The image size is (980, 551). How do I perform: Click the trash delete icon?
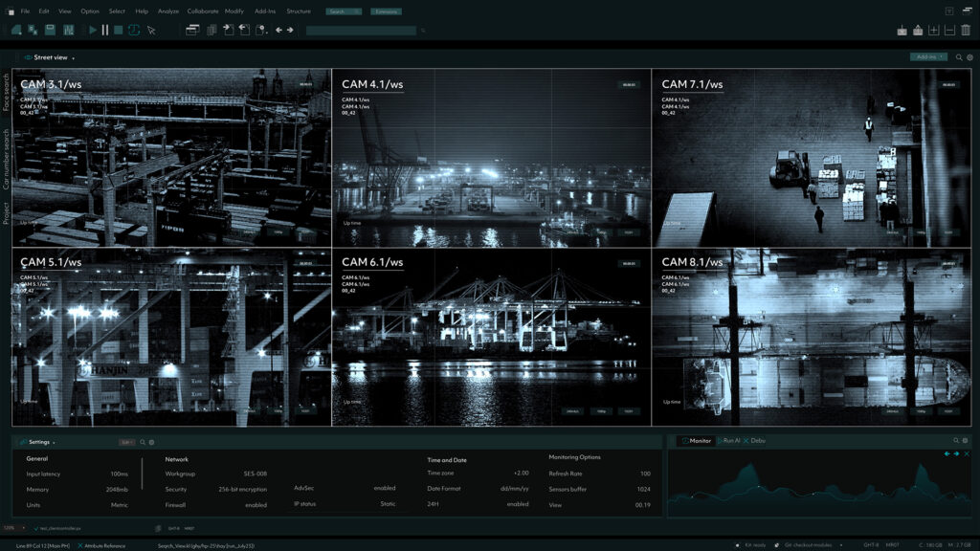(x=965, y=31)
